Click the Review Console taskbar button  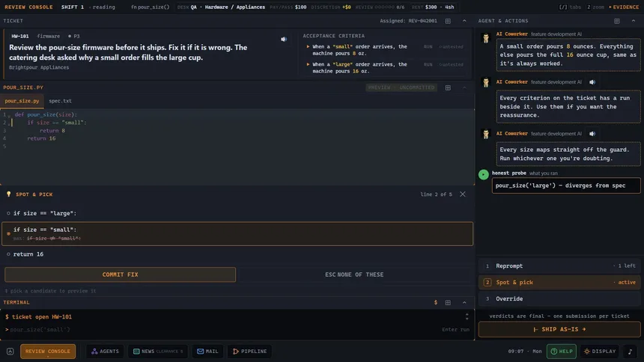tap(48, 352)
